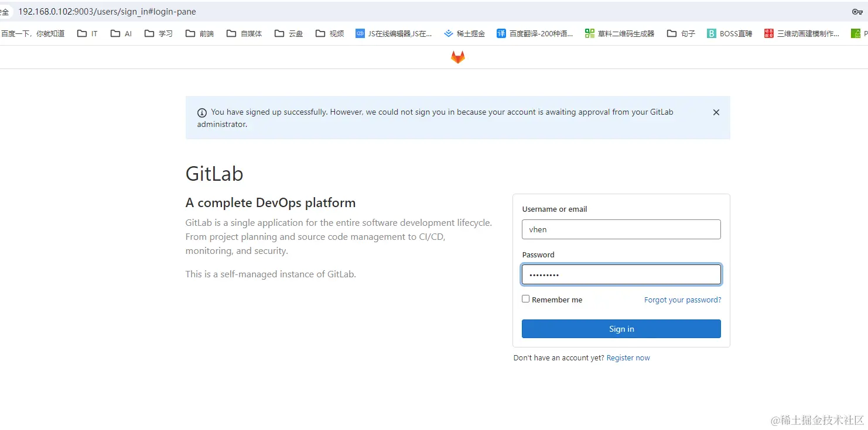Open the 视频 bookmarks folder
Image resolution: width=868 pixels, height=430 pixels.
point(330,33)
